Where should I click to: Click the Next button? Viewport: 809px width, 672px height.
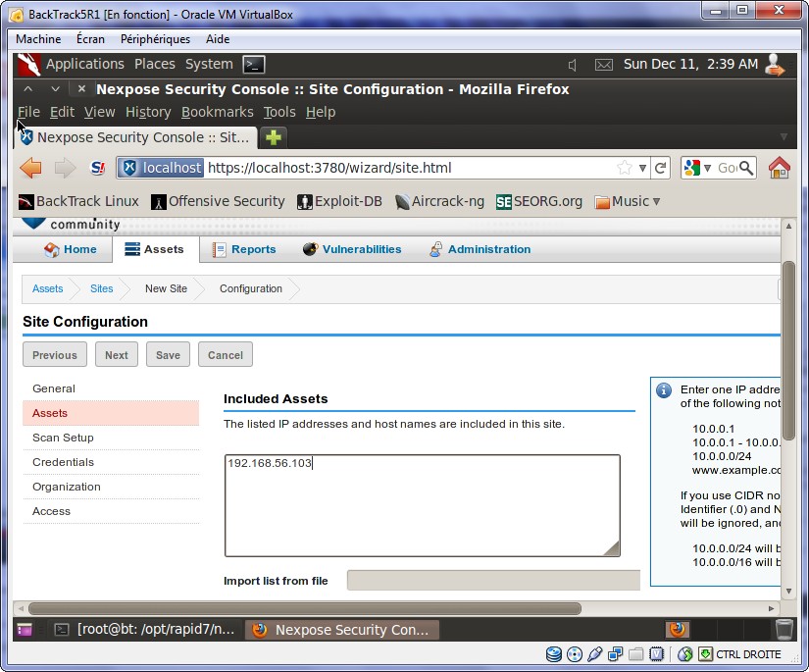tap(117, 354)
